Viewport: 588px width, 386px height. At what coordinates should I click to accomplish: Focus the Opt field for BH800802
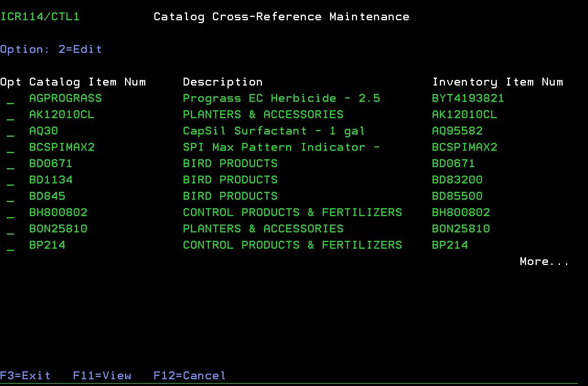pos(11,213)
